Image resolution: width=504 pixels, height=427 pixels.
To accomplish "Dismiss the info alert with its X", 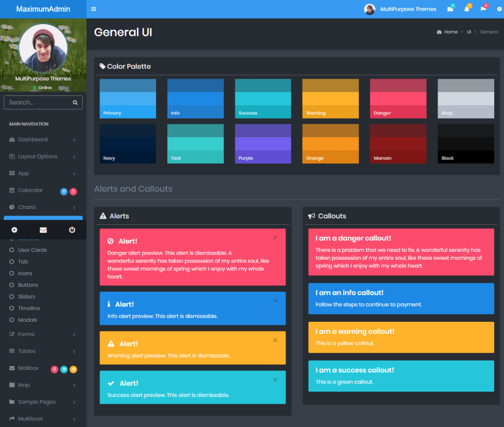I will (275, 301).
